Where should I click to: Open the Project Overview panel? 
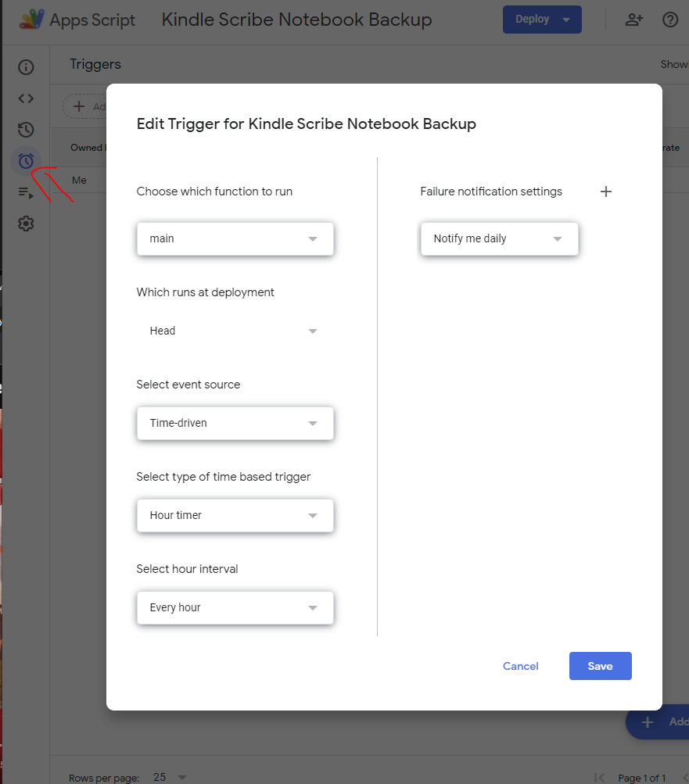(x=25, y=67)
